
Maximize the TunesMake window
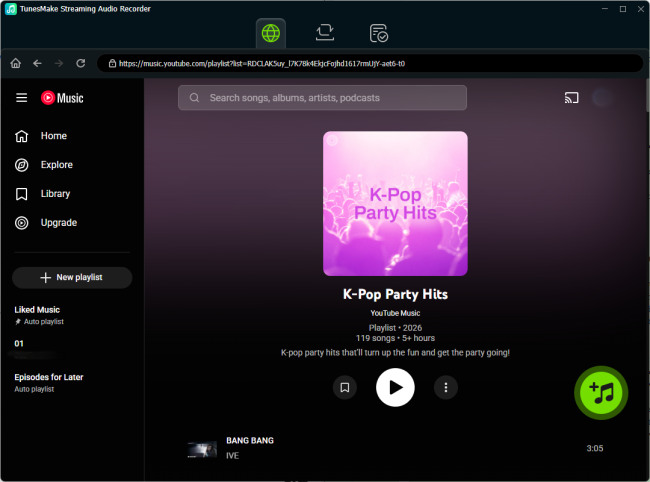click(623, 9)
